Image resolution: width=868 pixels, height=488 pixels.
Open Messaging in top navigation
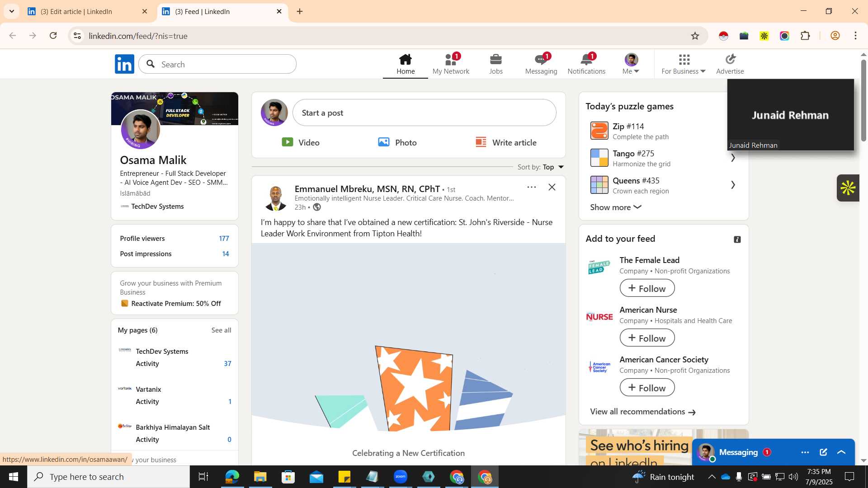[541, 64]
